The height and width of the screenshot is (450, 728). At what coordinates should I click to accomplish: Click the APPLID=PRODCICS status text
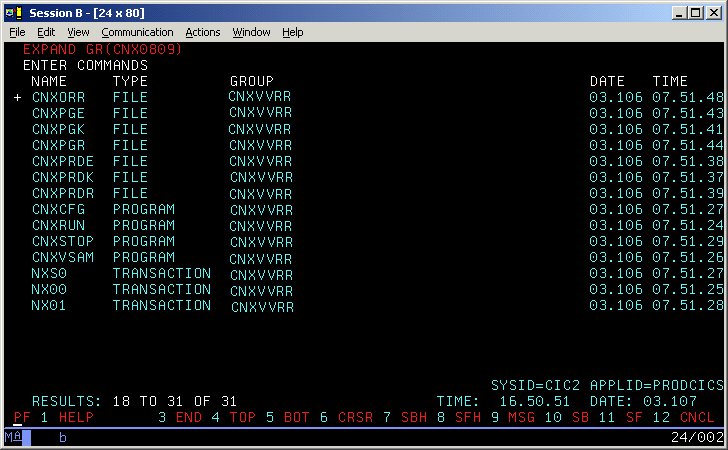(x=656, y=385)
